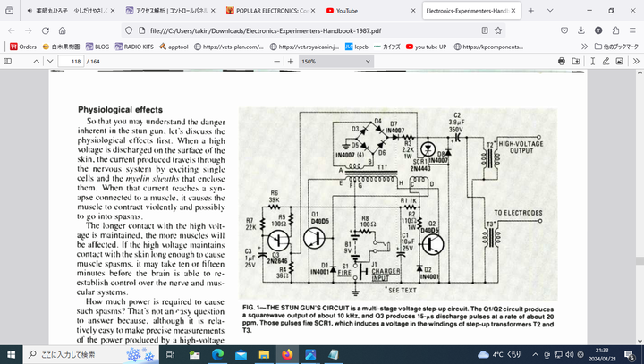List all tabs dropdown arrow
This screenshot has height=364, width=644.
tap(548, 11)
